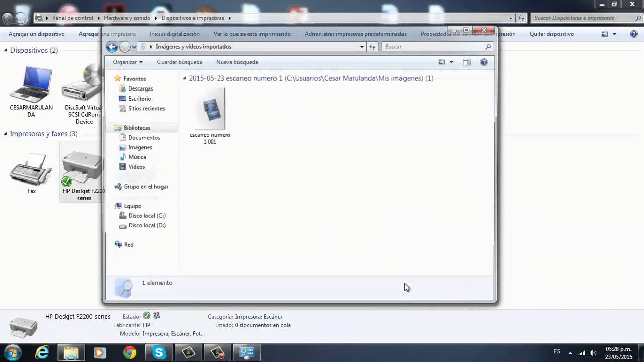Open view dropdown arrow in Devices window toolbar
The height and width of the screenshot is (362, 644).
point(614,34)
